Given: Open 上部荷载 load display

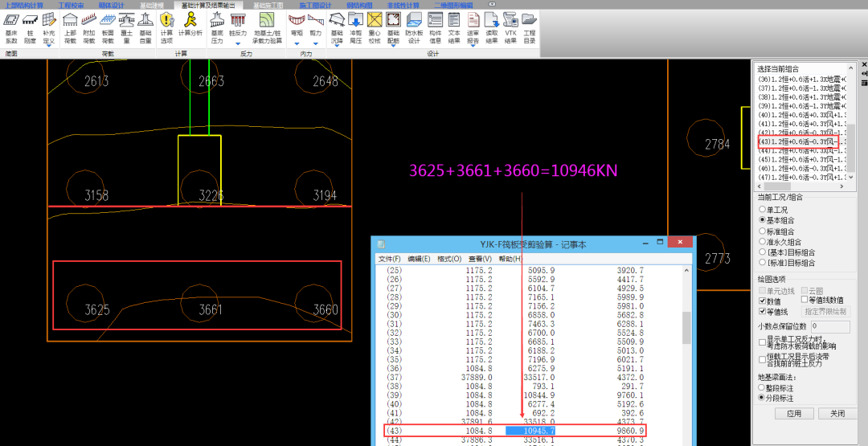Looking at the screenshot, I should pos(70,29).
